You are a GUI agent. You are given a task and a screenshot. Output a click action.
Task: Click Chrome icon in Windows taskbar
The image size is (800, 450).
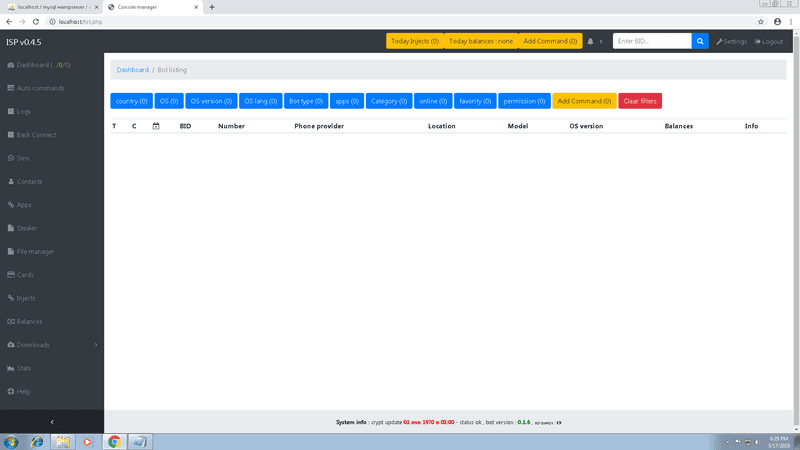coord(114,441)
